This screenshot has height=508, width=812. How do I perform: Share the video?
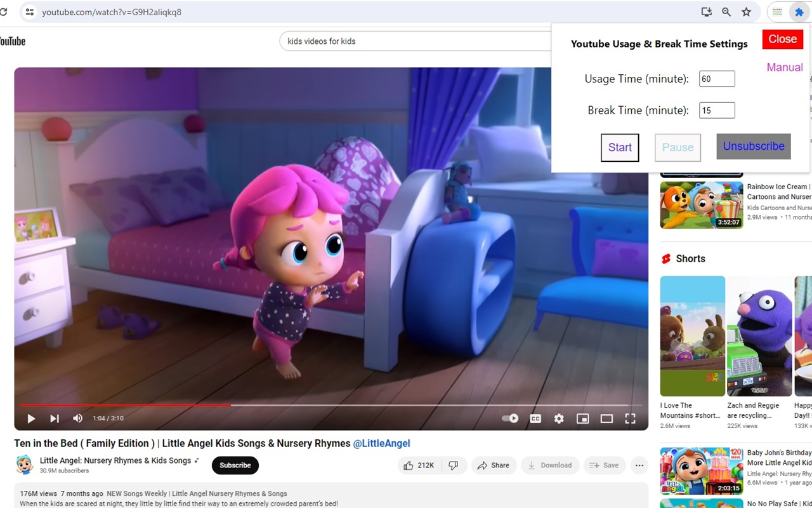(x=494, y=465)
